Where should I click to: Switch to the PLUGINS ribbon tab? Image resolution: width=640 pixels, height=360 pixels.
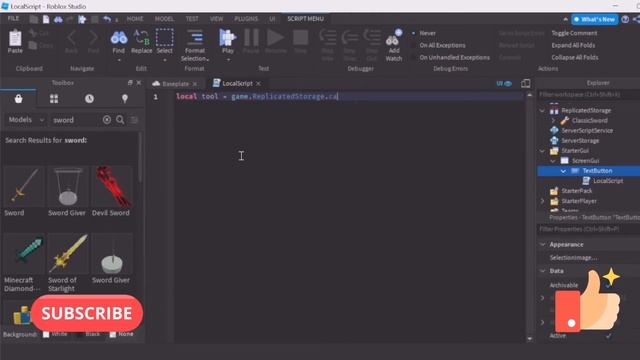[246, 19]
